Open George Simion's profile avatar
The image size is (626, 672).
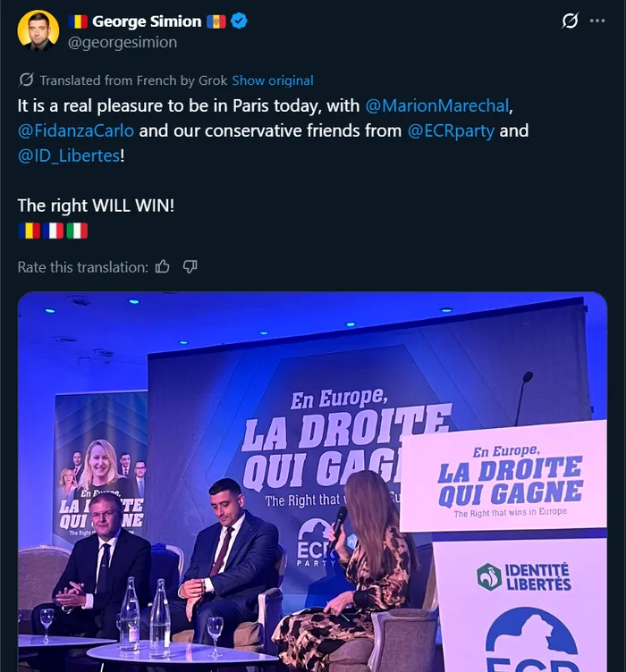pos(38,31)
